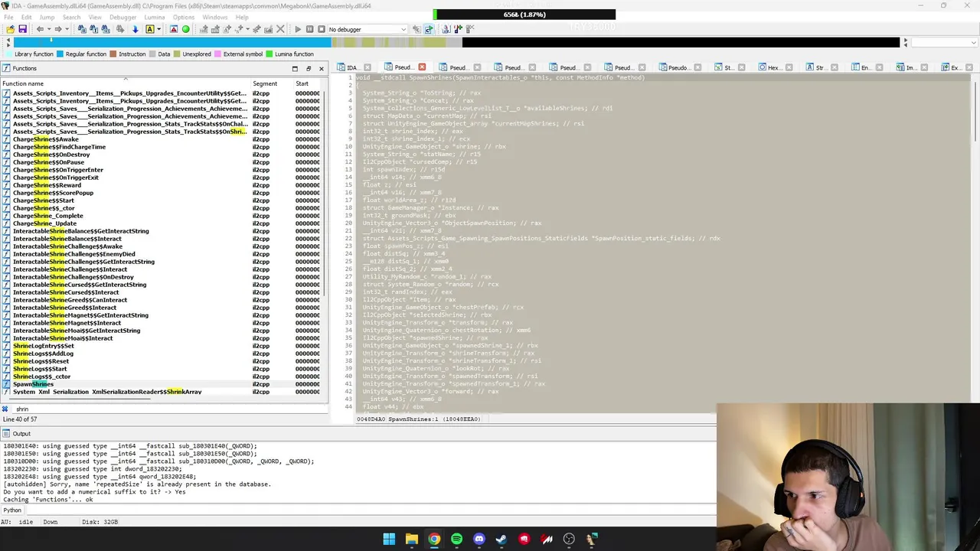Sort by the Start column header
The width and height of the screenshot is (980, 551).
(302, 83)
